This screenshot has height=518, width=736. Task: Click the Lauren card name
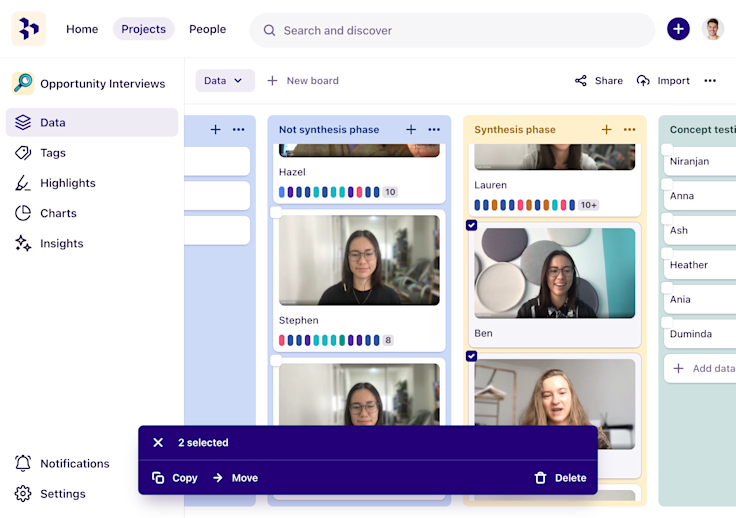point(491,185)
